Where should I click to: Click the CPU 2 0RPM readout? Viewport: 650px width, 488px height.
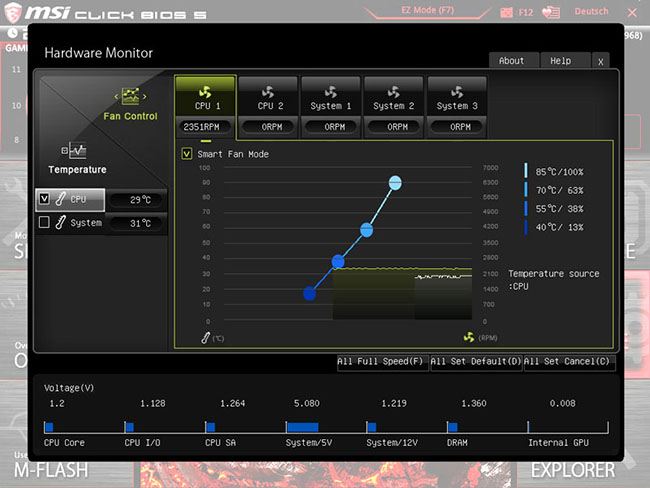pyautogui.click(x=268, y=127)
